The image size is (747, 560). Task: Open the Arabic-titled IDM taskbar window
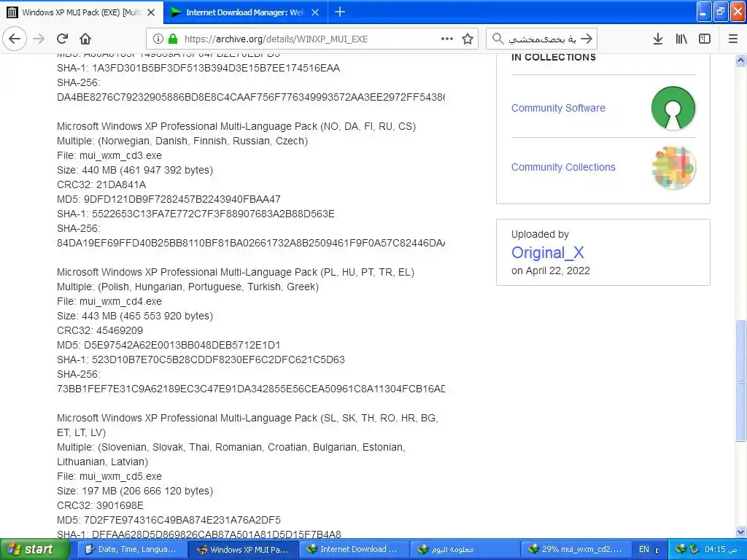tap(465, 550)
